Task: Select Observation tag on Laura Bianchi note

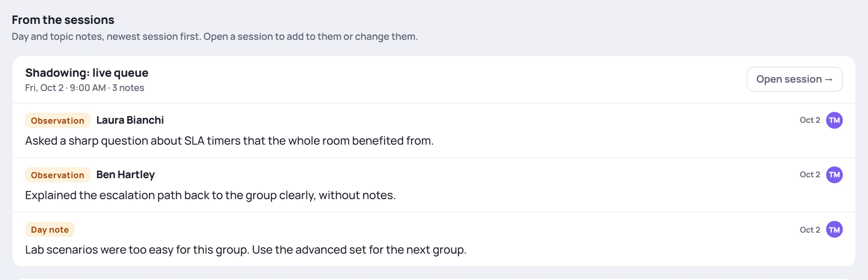Action: click(x=57, y=120)
